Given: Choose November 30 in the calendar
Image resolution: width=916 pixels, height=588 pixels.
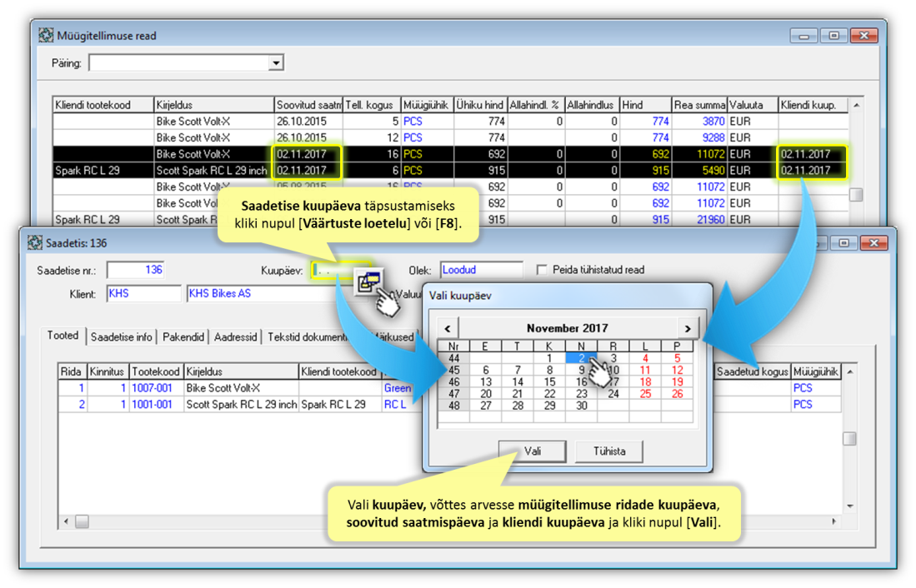Looking at the screenshot, I should pyautogui.click(x=581, y=406).
